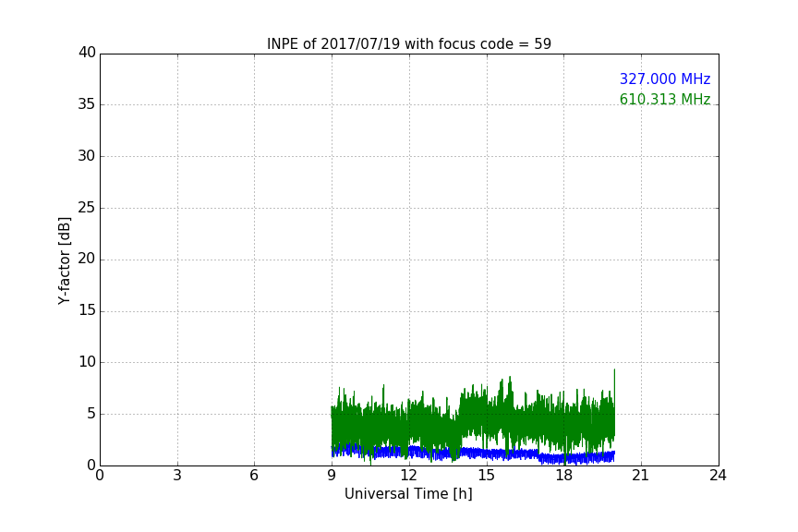Click the y-axis tick label 35
The width and height of the screenshot is (798, 532).
(87, 104)
